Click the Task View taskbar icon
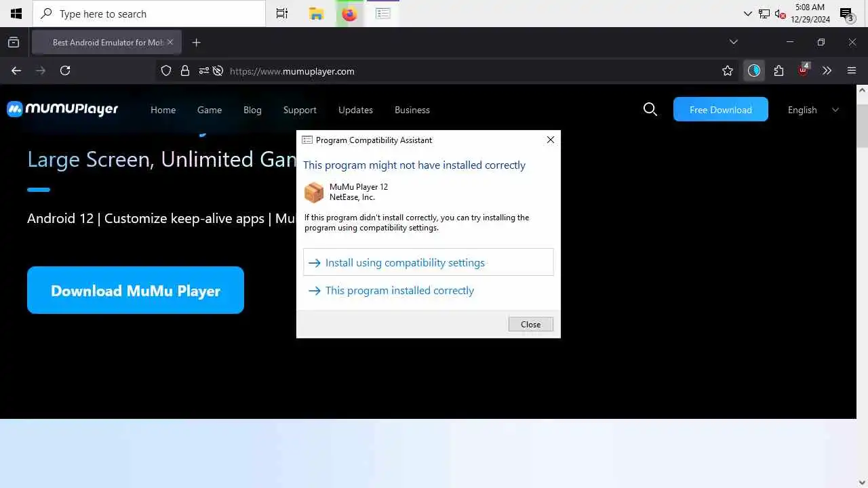This screenshot has width=868, height=488. (282, 14)
